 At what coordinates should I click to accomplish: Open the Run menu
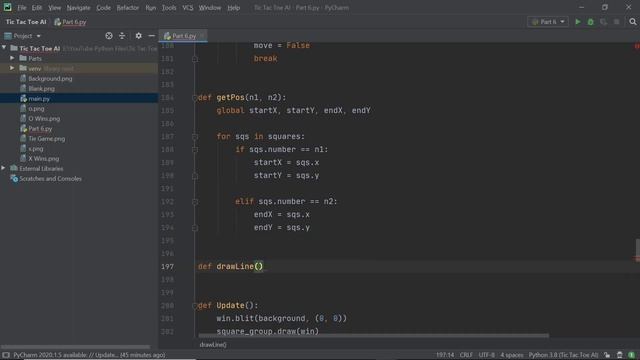151,8
